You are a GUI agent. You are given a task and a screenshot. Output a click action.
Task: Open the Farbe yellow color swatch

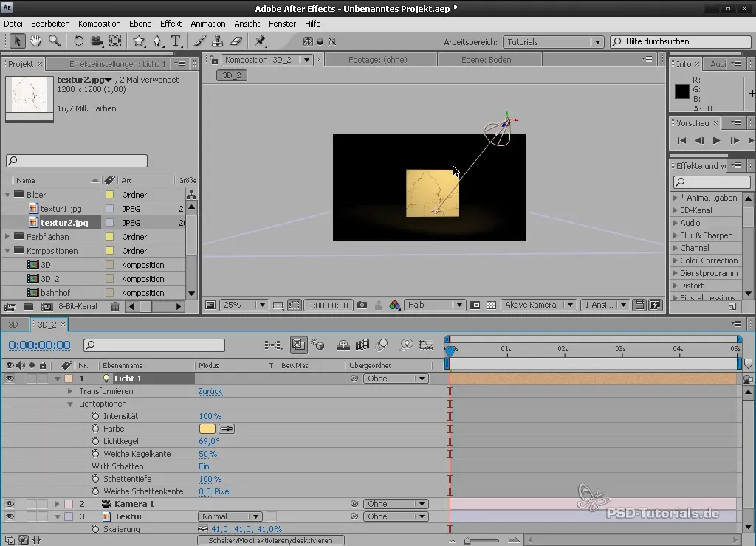[207, 429]
